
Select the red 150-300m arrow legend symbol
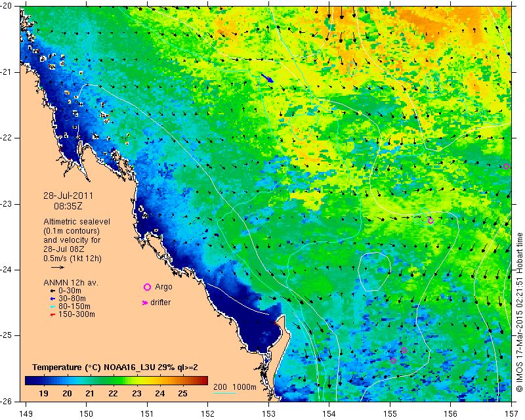[52, 314]
